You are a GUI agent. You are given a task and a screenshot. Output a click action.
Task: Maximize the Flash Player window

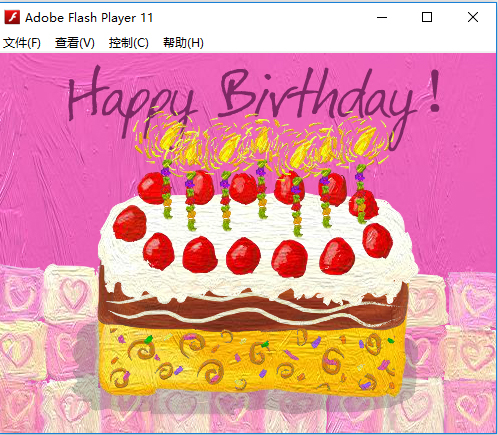[427, 17]
